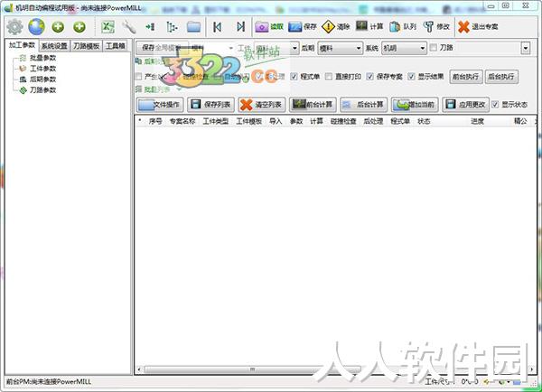Open the 系统 机明 dropdown
Screen dimensions: 542x392
coord(404,48)
